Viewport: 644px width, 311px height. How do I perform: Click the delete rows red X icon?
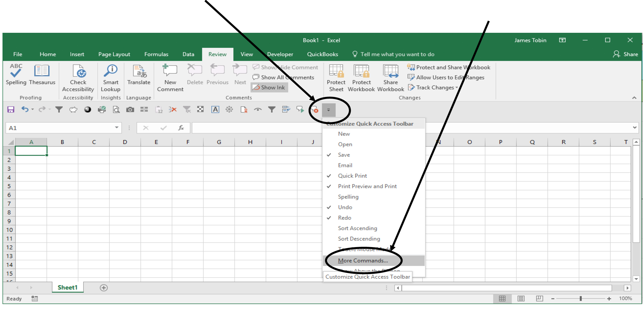173,110
